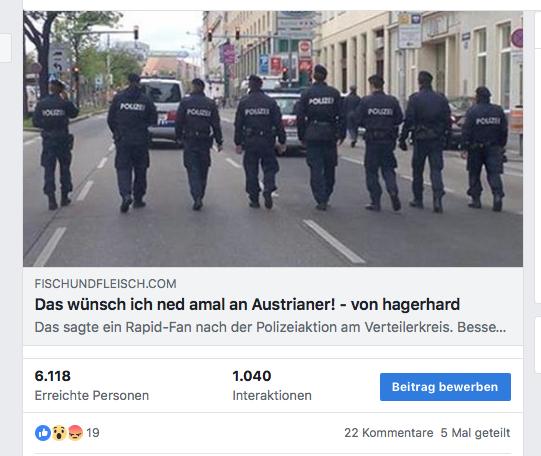Click the Beitrag bewerben button

coord(445,387)
